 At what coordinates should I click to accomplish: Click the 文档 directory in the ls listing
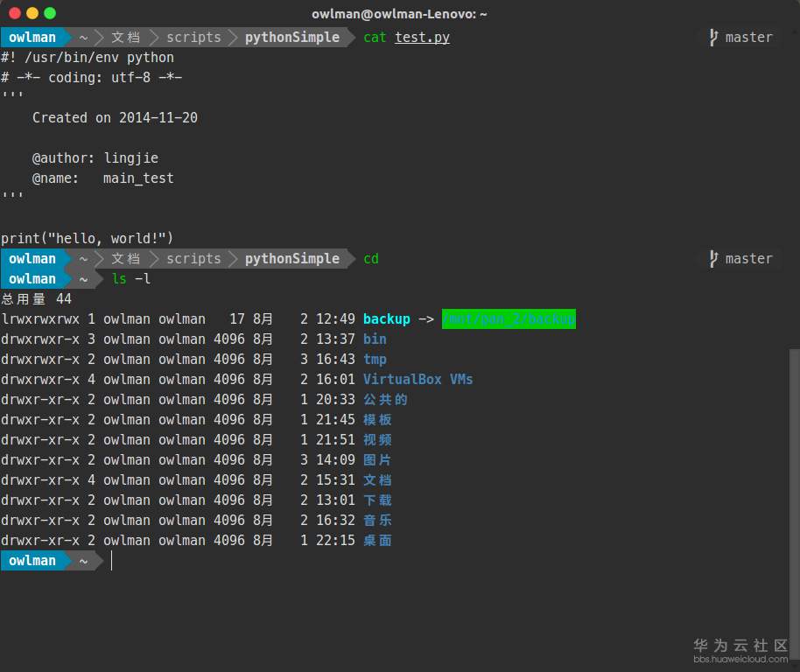tap(377, 480)
